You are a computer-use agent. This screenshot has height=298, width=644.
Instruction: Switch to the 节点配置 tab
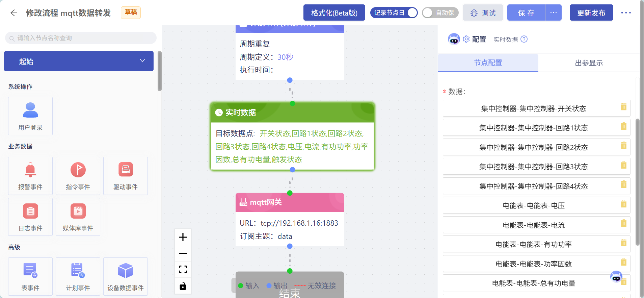[x=488, y=63]
